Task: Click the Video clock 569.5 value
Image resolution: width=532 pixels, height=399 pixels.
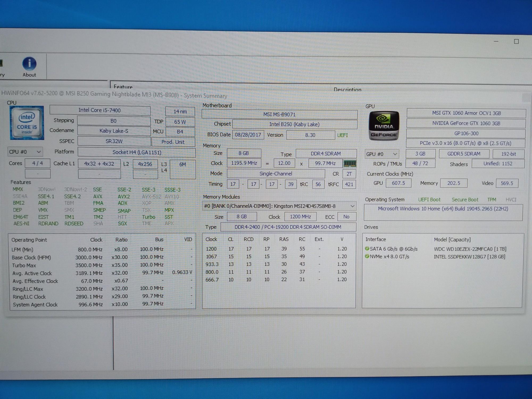Action: tap(507, 183)
